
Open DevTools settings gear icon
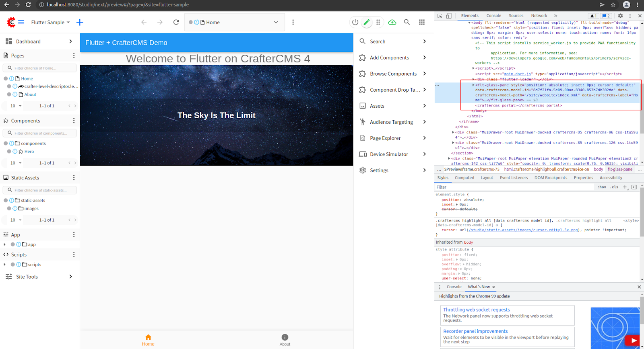(x=620, y=16)
